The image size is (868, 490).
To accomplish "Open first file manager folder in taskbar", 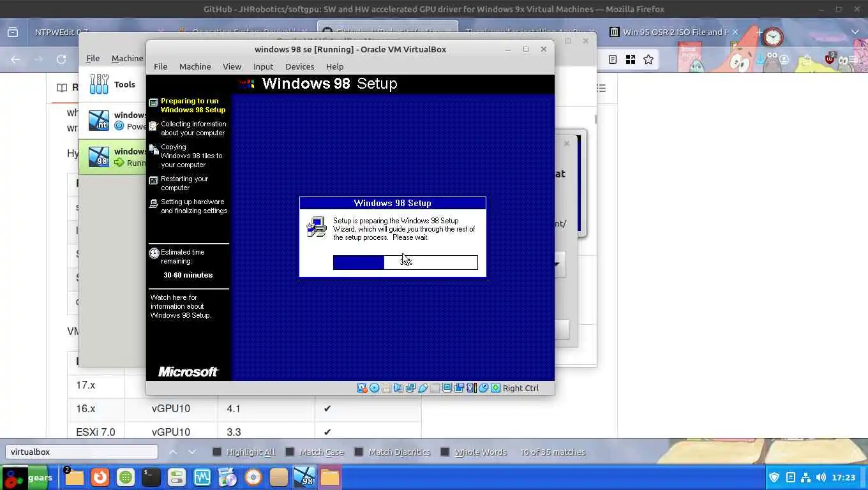I will [74, 477].
